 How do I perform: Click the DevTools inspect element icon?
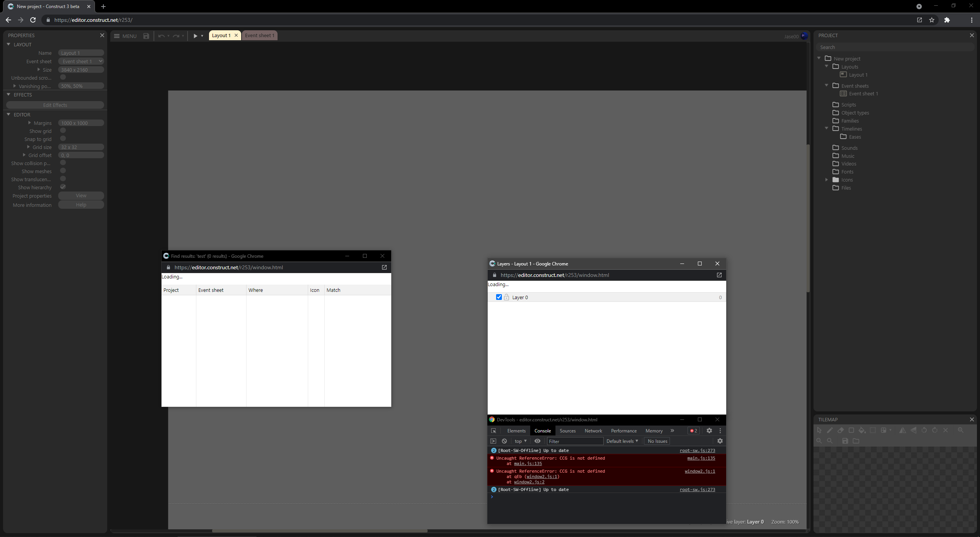[493, 431]
